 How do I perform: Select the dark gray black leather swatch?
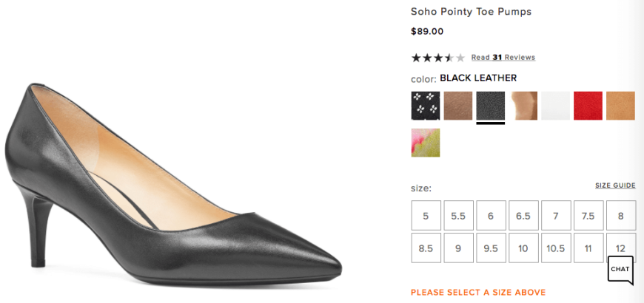coord(490,106)
